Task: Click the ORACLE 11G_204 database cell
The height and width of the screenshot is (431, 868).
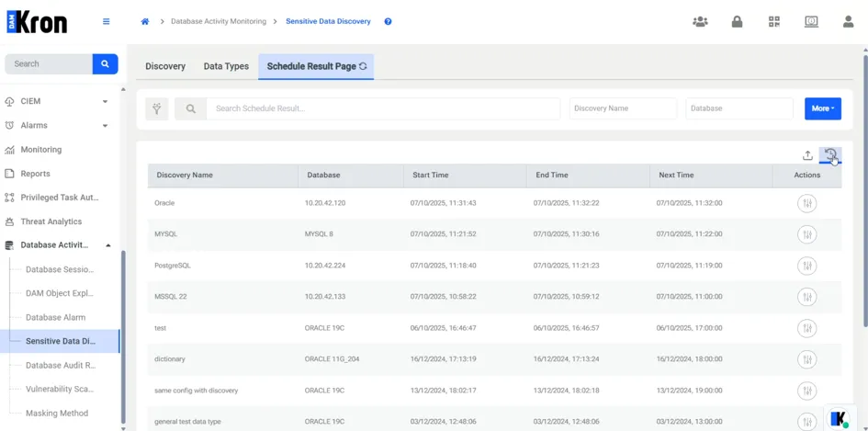Action: click(333, 359)
